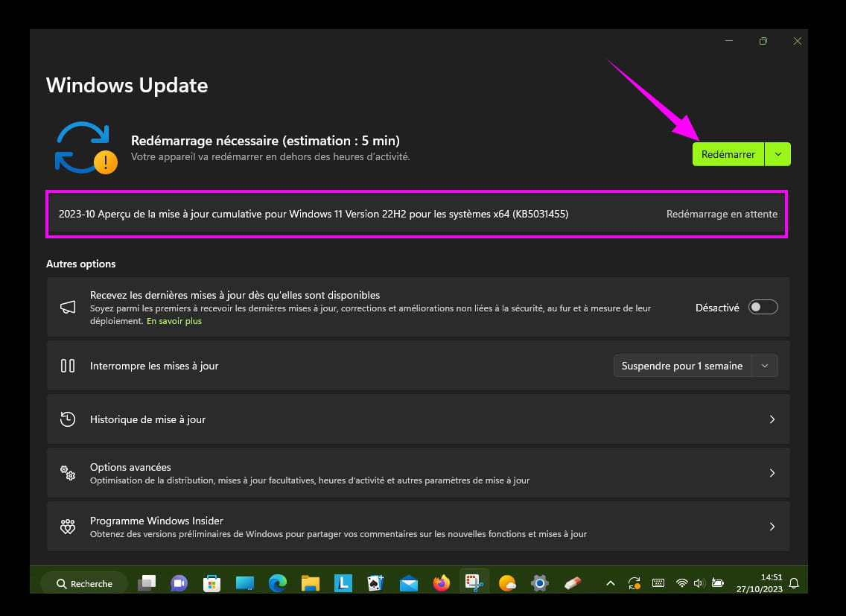Launch Microsoft Store from taskbar

click(211, 583)
